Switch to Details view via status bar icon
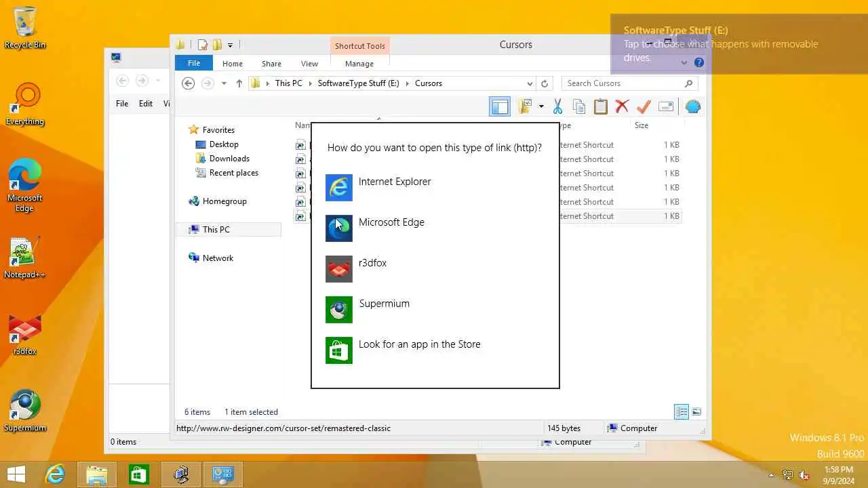The width and height of the screenshot is (868, 488). pos(682,411)
